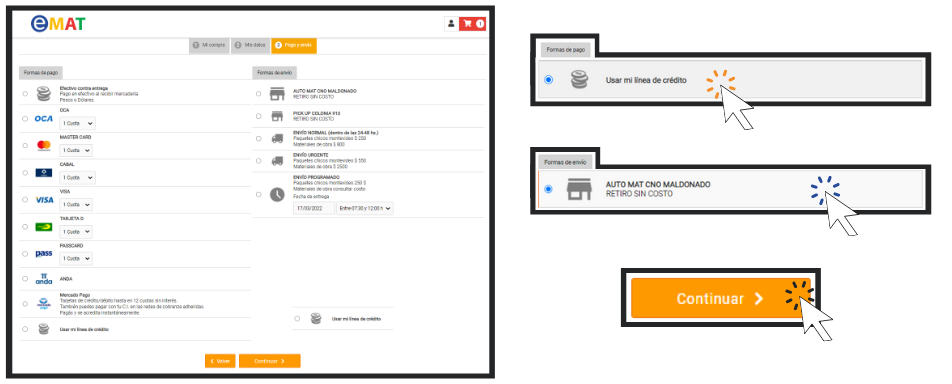The width and height of the screenshot is (952, 384).
Task: Click the small Continuar button in form
Action: 270,361
